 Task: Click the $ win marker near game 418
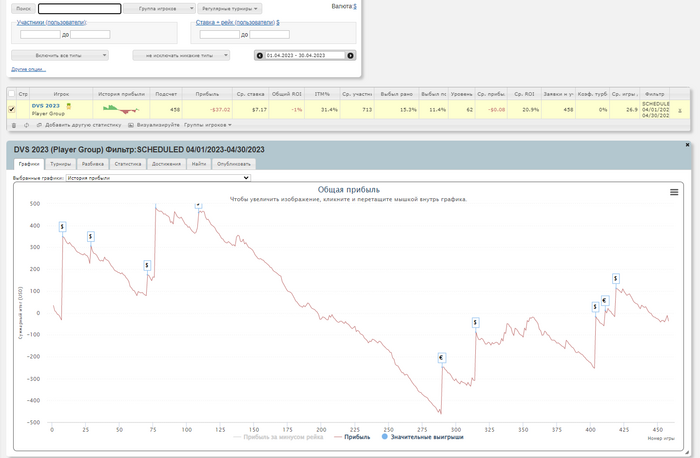[x=616, y=279]
